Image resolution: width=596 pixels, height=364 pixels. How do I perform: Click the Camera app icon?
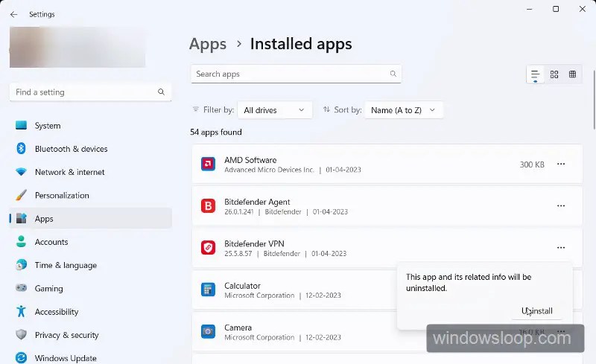coord(208,331)
